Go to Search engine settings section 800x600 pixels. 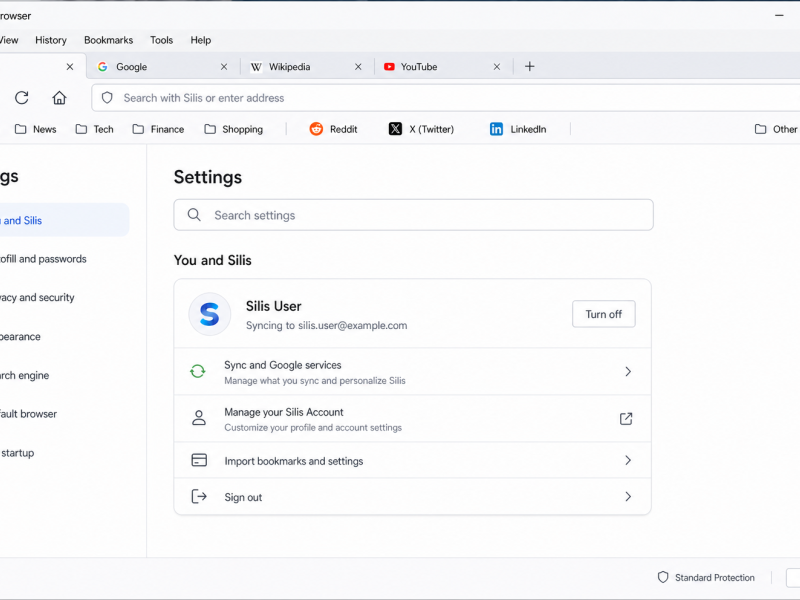(x=24, y=376)
